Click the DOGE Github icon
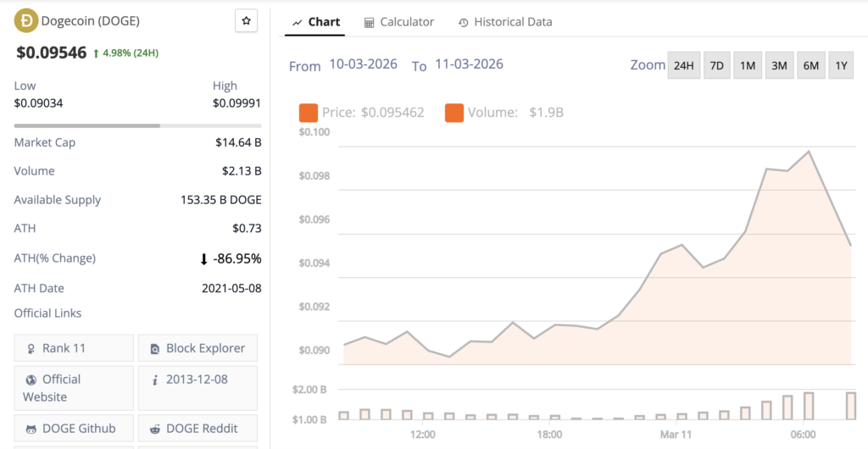The image size is (868, 449). click(31, 429)
